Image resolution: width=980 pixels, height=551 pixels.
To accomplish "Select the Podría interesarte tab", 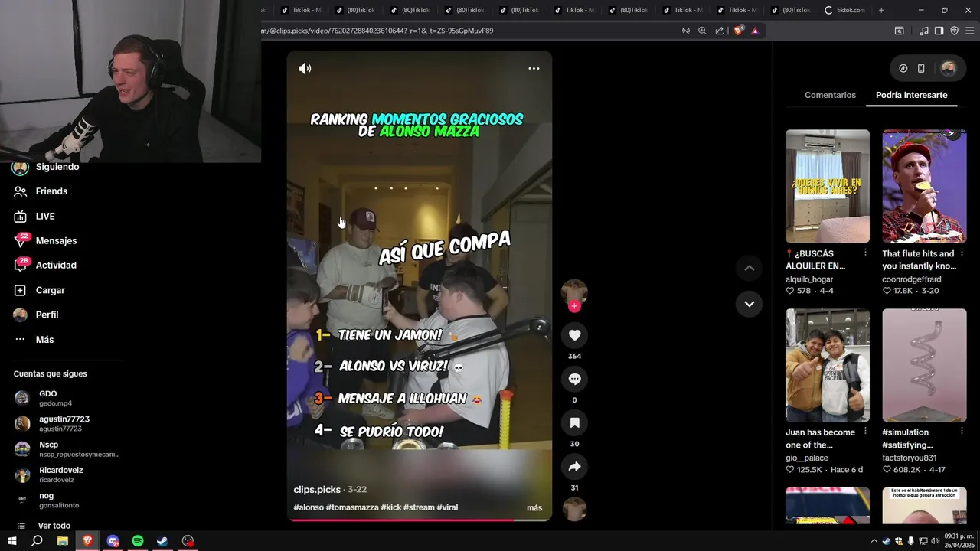I will click(x=911, y=95).
